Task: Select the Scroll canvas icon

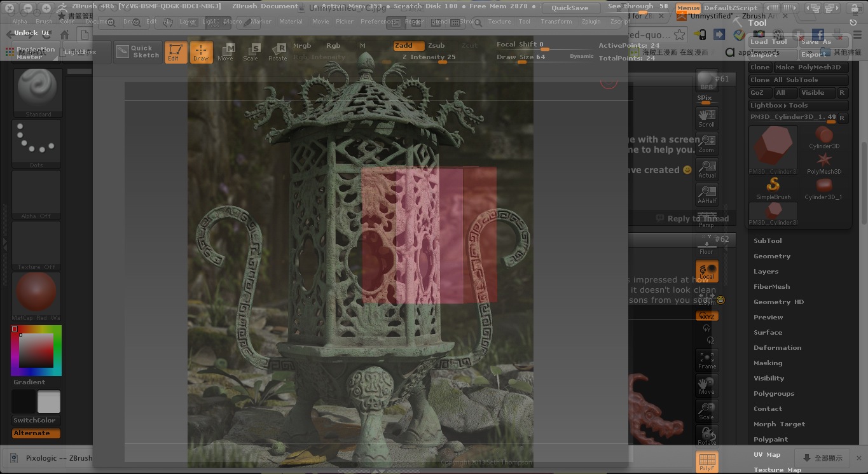Action: click(706, 118)
